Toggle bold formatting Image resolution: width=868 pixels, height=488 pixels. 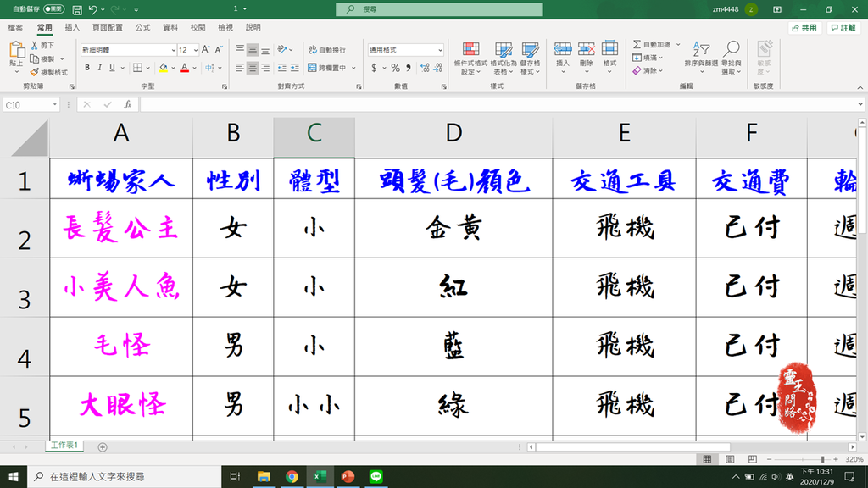(x=87, y=68)
